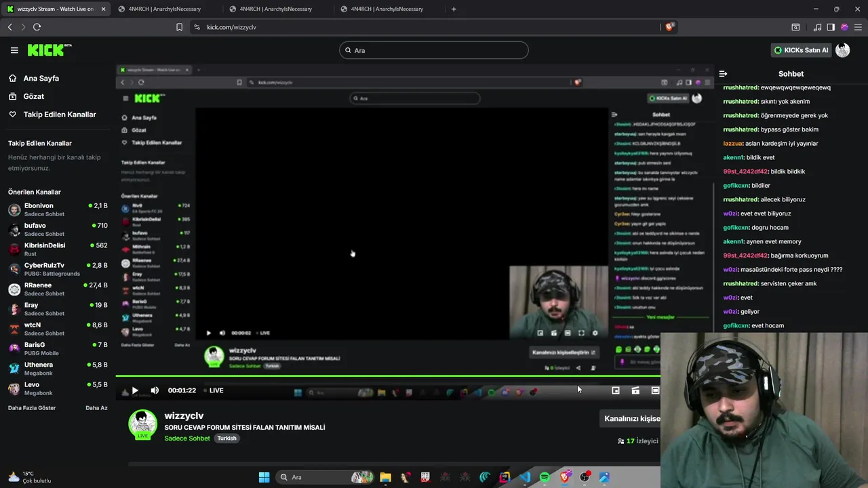Open recommended channel Uthenera

[x=58, y=369]
